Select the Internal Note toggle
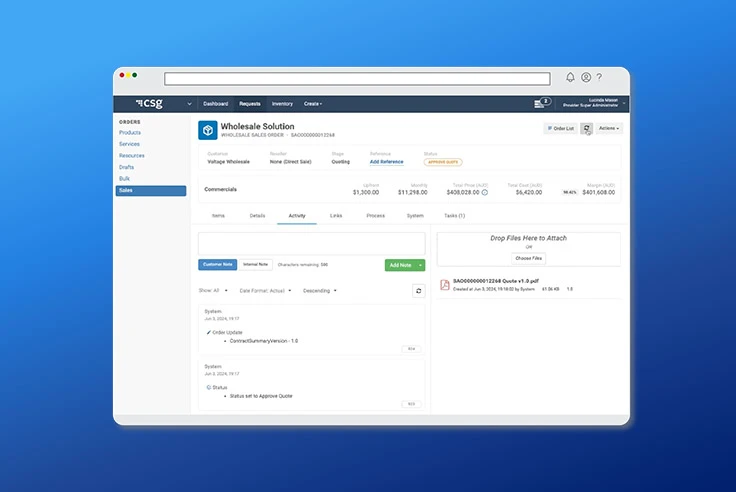736x492 pixels. point(255,265)
